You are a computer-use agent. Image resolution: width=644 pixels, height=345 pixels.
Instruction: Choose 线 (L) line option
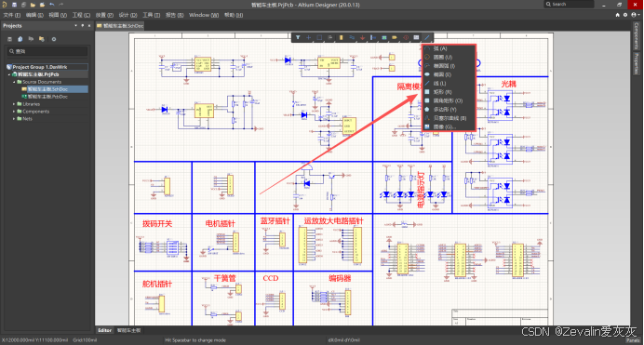coord(449,84)
